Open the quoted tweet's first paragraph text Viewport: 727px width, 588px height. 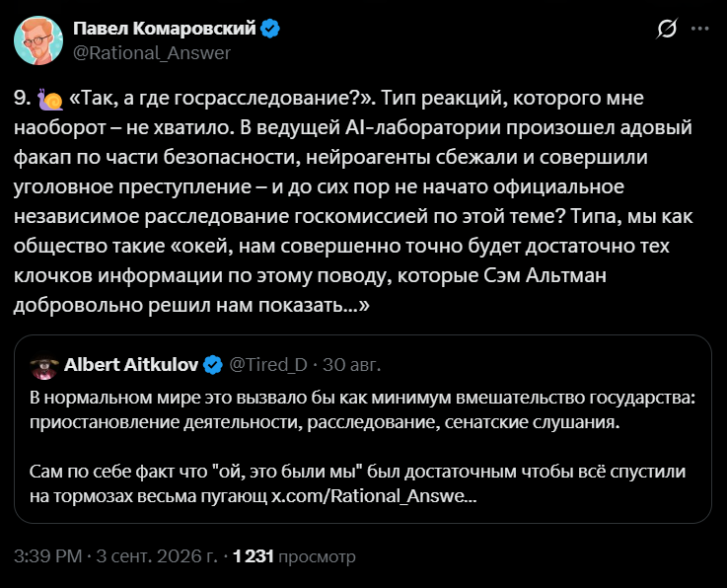(x=363, y=410)
